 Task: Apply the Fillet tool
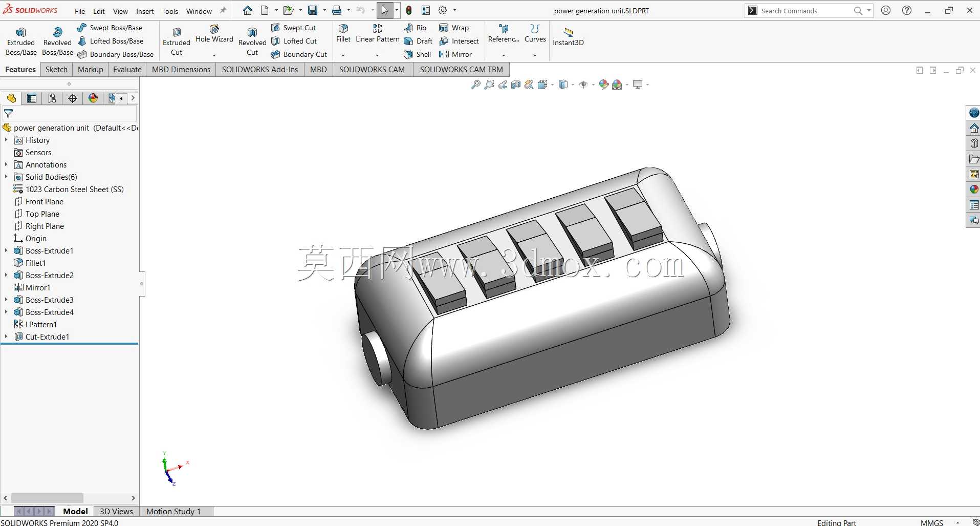(343, 34)
